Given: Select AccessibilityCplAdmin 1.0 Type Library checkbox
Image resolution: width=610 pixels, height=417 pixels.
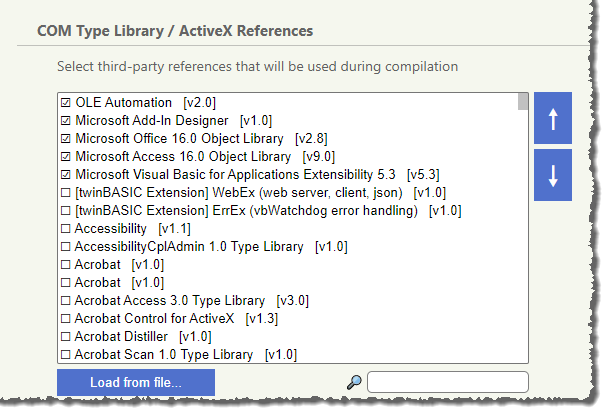Looking at the screenshot, I should [66, 246].
